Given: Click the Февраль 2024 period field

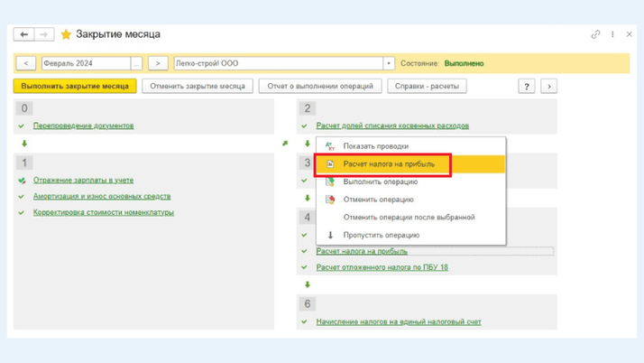Looking at the screenshot, I should (x=85, y=63).
